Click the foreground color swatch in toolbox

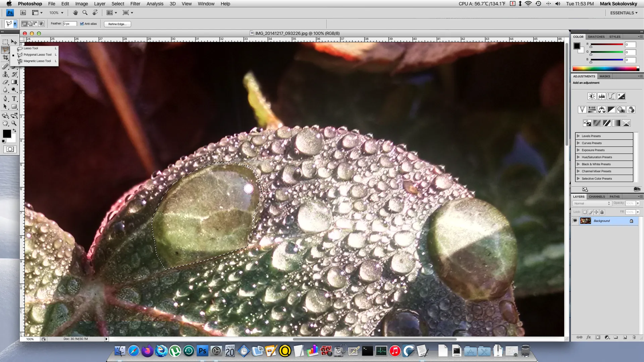(x=7, y=133)
